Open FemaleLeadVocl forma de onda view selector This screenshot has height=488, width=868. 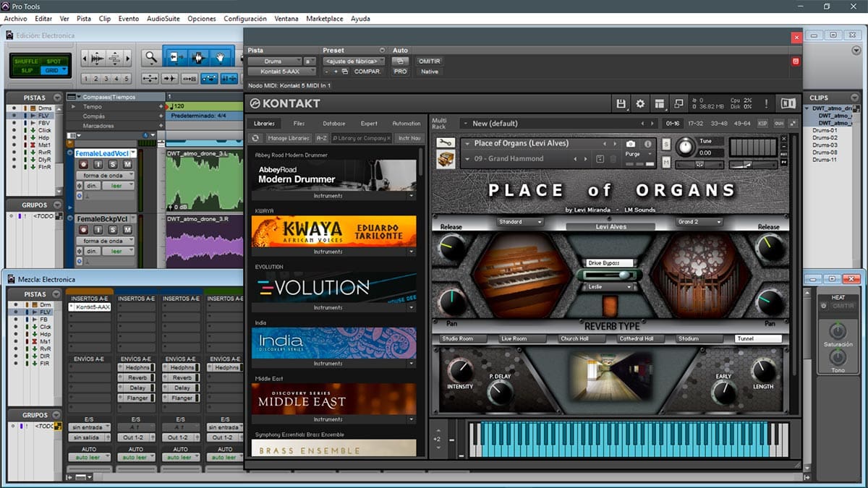tap(106, 176)
